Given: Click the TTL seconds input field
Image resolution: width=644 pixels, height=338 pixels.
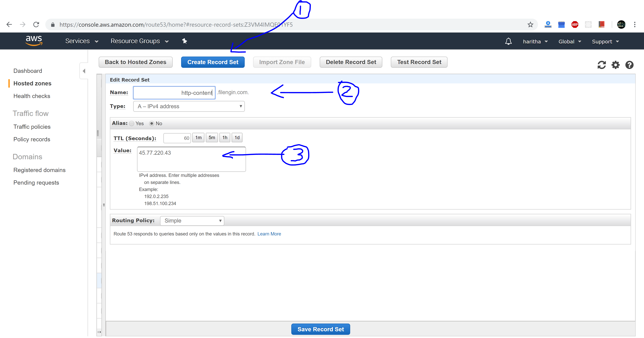Looking at the screenshot, I should (x=177, y=138).
